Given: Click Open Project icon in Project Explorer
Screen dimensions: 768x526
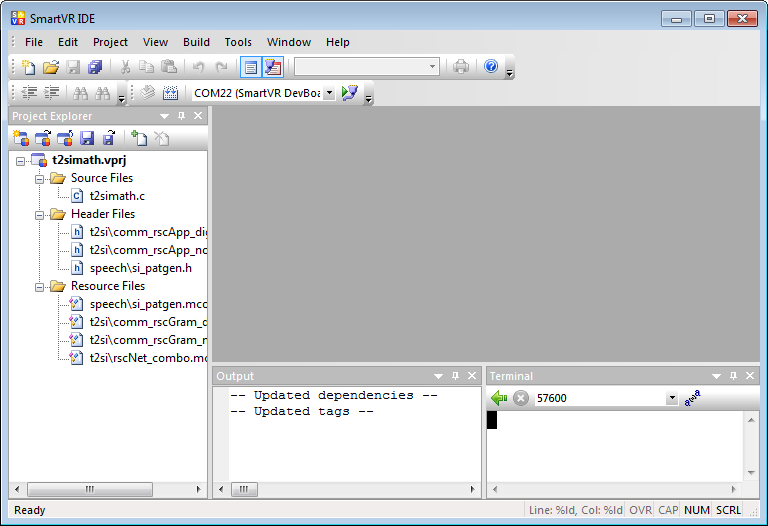Looking at the screenshot, I should [x=43, y=139].
